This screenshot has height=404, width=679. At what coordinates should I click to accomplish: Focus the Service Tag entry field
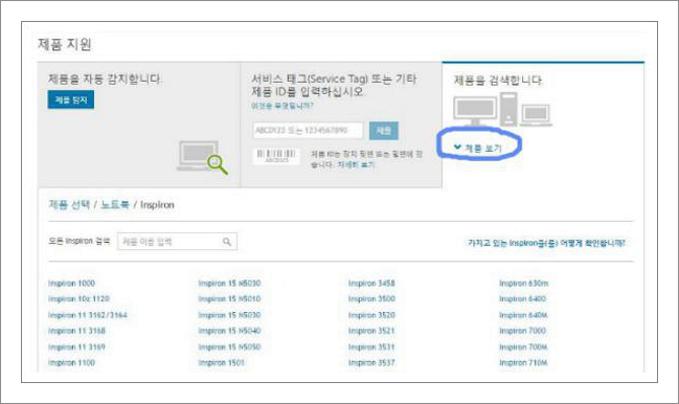(308, 130)
